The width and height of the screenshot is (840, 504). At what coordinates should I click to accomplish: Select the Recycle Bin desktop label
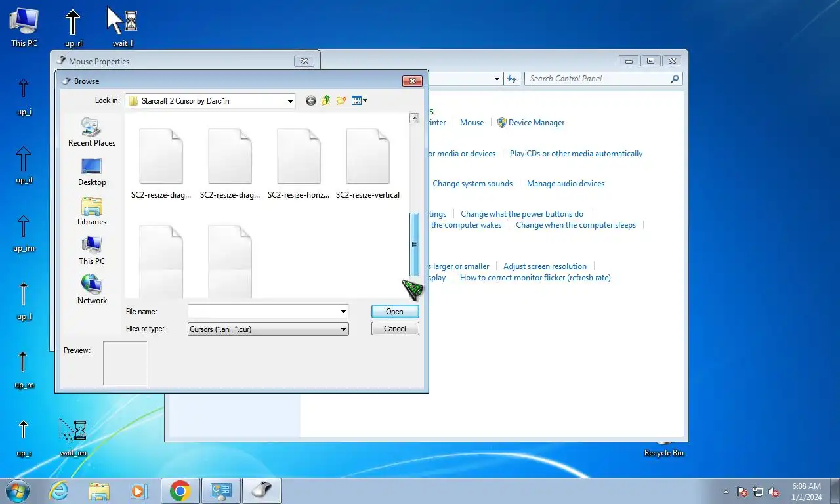pyautogui.click(x=663, y=453)
